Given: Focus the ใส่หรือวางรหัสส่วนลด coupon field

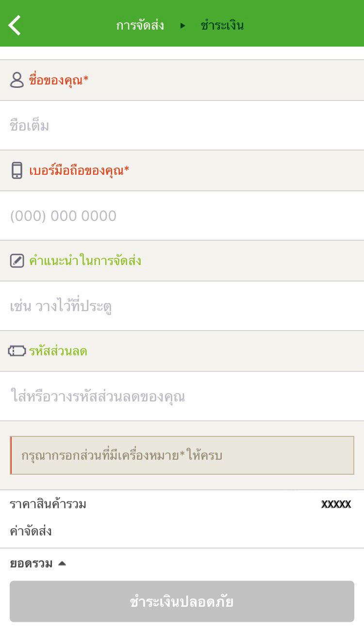Looking at the screenshot, I should (182, 397).
